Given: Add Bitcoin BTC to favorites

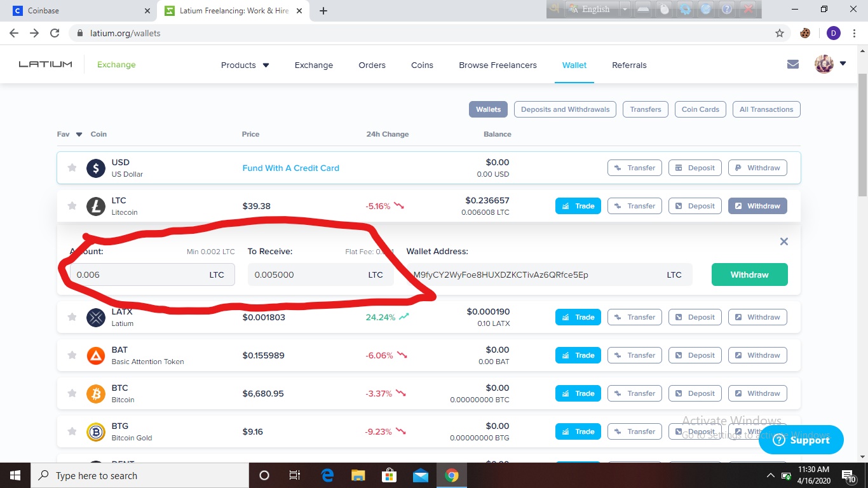Looking at the screenshot, I should pos(72,393).
